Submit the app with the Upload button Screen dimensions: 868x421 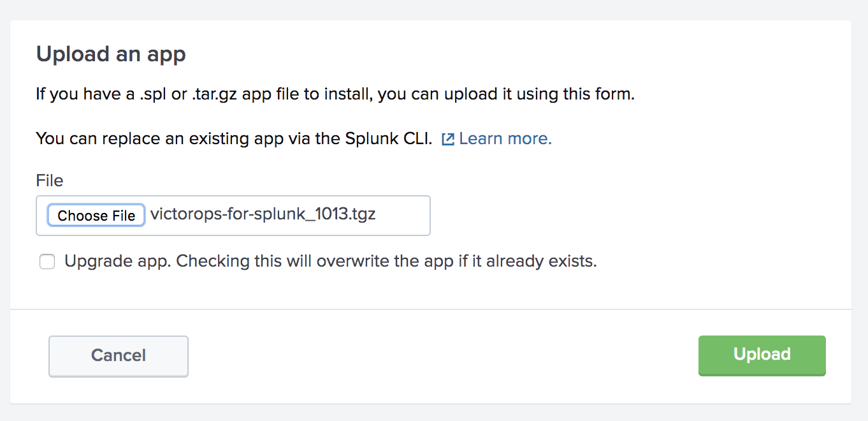click(x=762, y=355)
